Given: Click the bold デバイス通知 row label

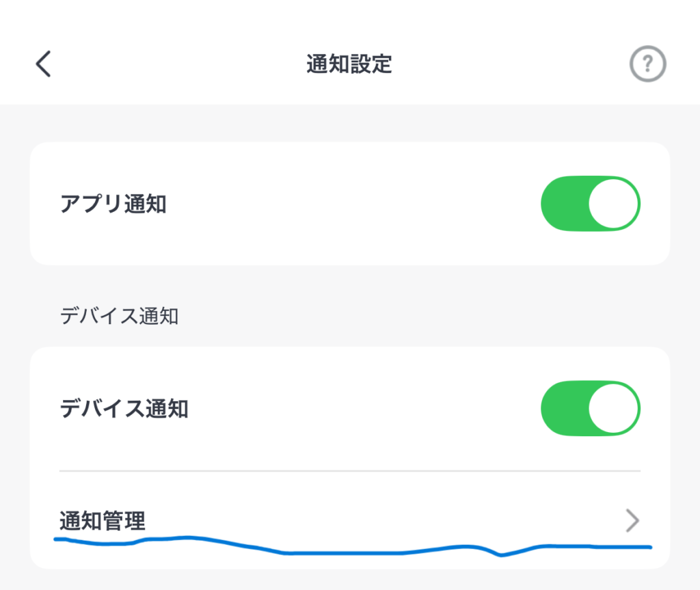Looking at the screenshot, I should [124, 409].
